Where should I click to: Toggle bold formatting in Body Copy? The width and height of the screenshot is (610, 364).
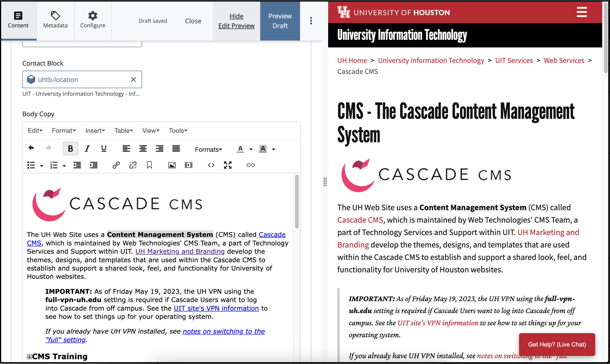tap(70, 149)
